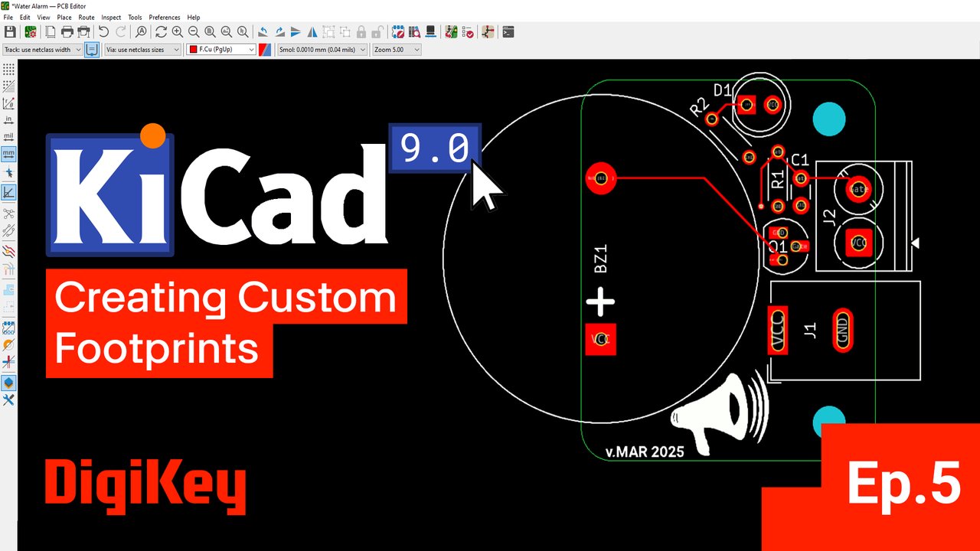
Task: Switch units to millimeters
Action: (x=8, y=153)
